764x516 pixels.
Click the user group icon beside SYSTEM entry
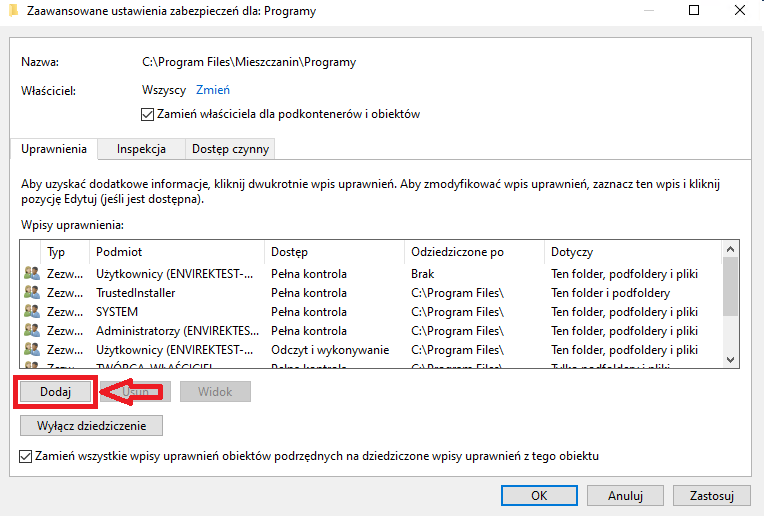coord(32,312)
